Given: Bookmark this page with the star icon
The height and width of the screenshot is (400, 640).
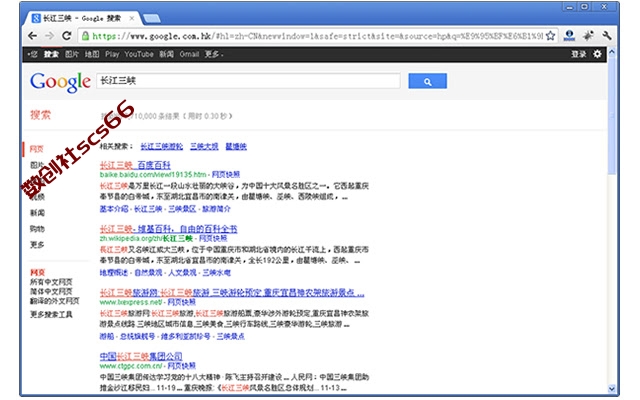Looking at the screenshot, I should point(550,36).
